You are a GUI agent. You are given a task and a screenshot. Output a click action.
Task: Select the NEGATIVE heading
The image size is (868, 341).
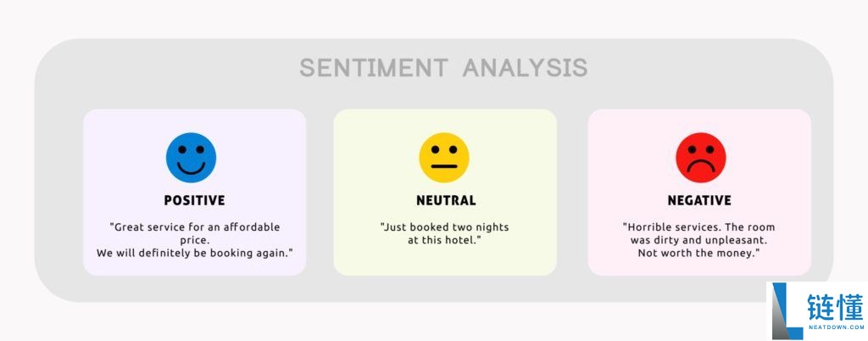(699, 200)
